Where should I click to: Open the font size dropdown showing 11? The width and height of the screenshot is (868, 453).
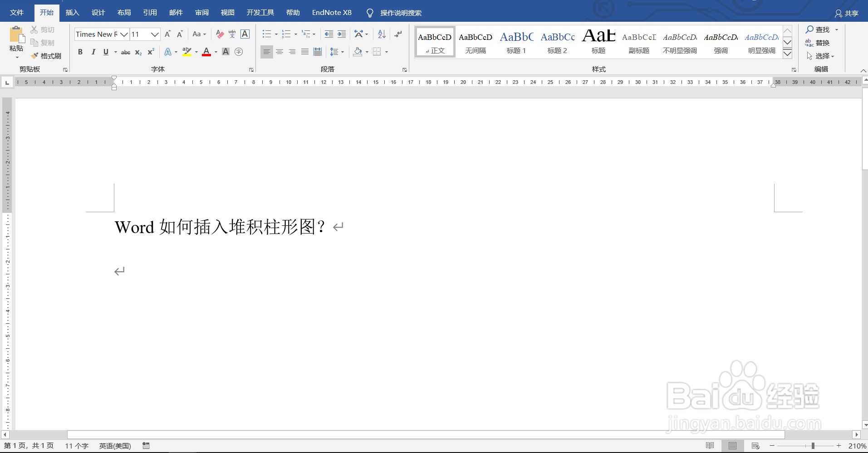pos(155,34)
